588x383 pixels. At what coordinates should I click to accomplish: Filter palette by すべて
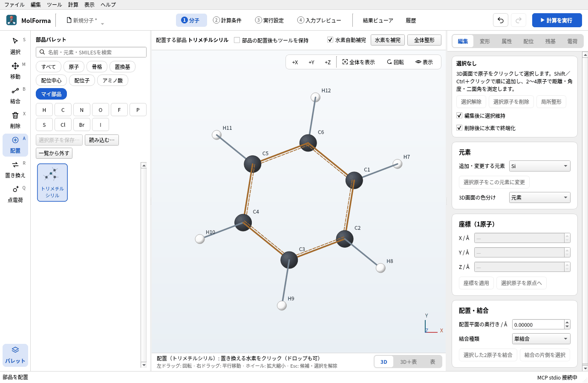(49, 67)
